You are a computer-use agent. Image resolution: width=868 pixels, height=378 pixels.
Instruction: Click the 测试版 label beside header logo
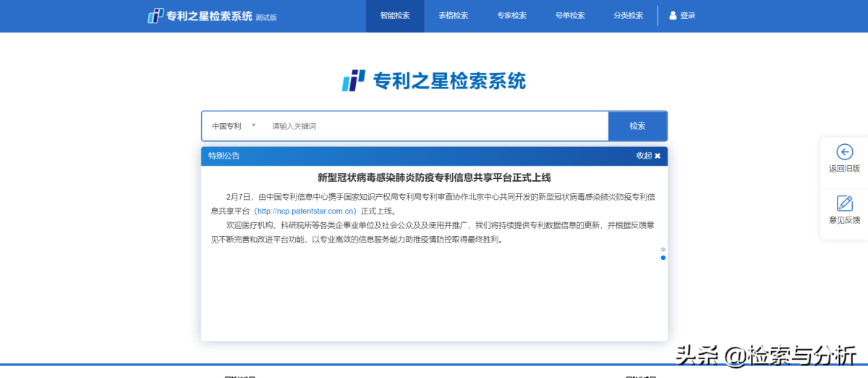(x=266, y=17)
